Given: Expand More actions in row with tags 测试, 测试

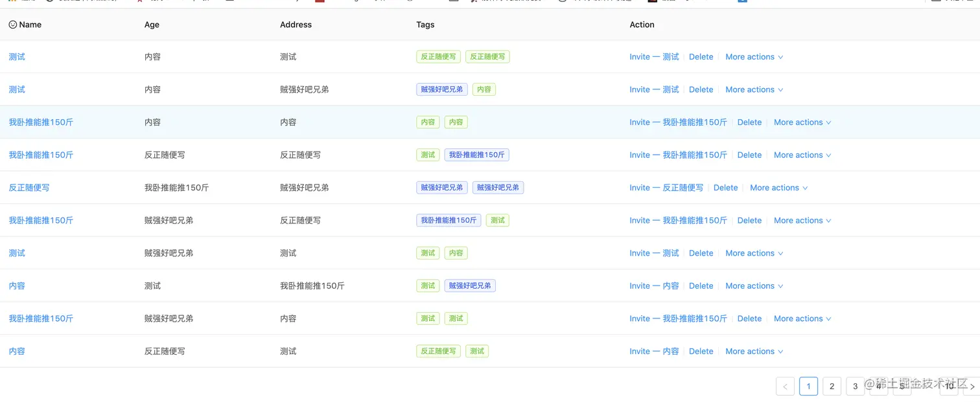Looking at the screenshot, I should pyautogui.click(x=802, y=318).
